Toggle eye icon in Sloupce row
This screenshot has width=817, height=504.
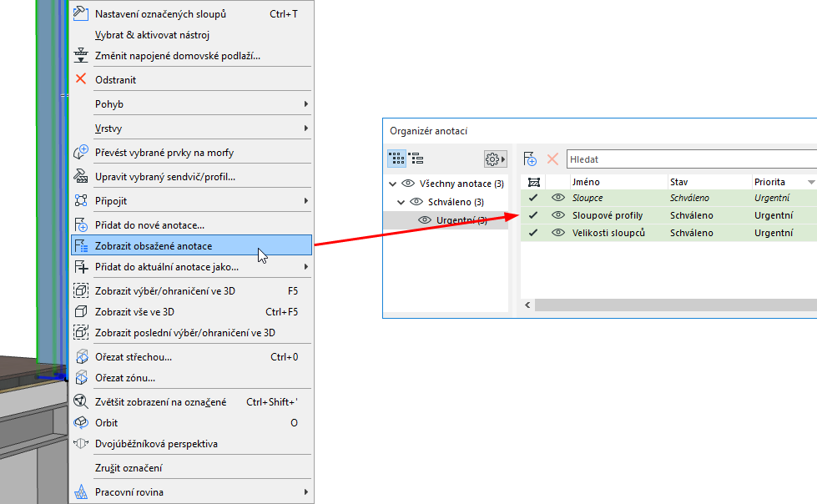(558, 198)
